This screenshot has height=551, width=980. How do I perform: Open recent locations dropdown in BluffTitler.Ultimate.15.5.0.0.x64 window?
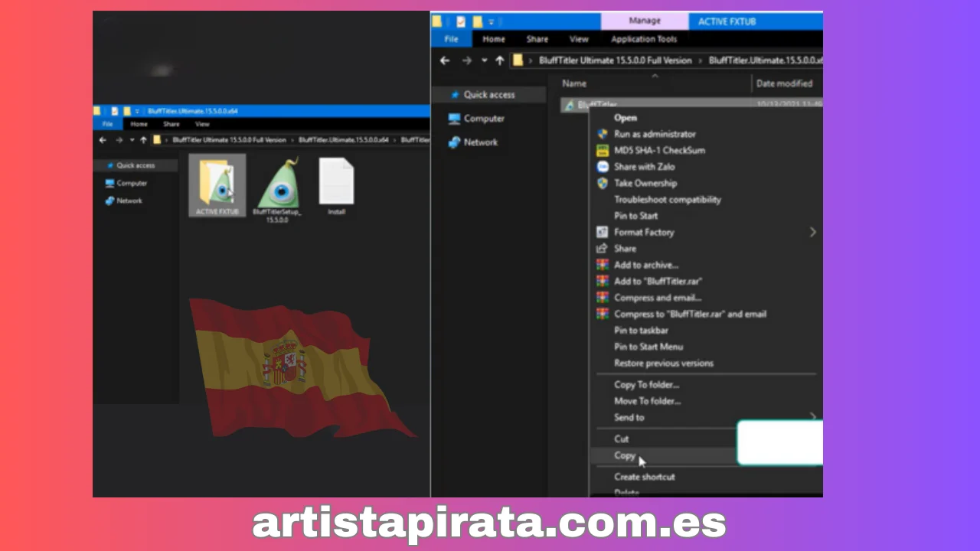[132, 140]
